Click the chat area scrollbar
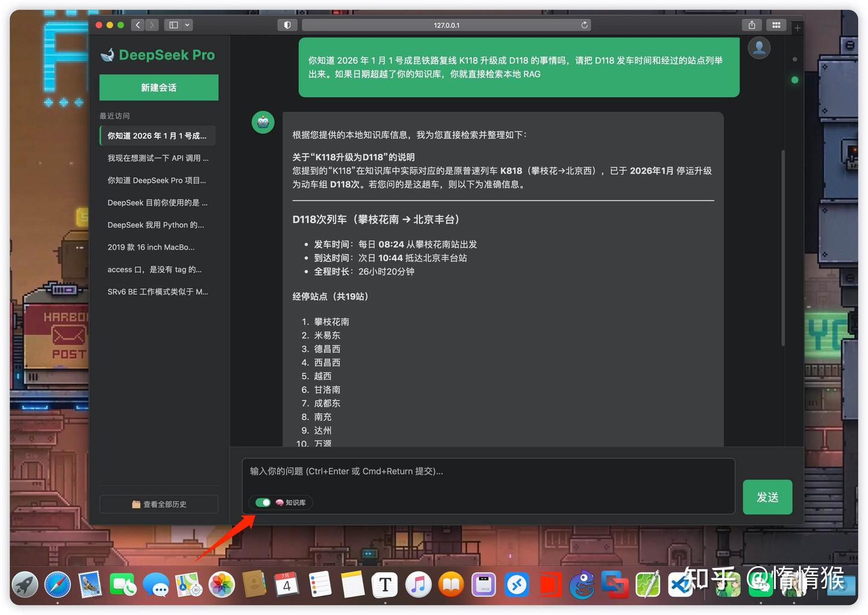The height and width of the screenshot is (615, 868). tap(783, 247)
